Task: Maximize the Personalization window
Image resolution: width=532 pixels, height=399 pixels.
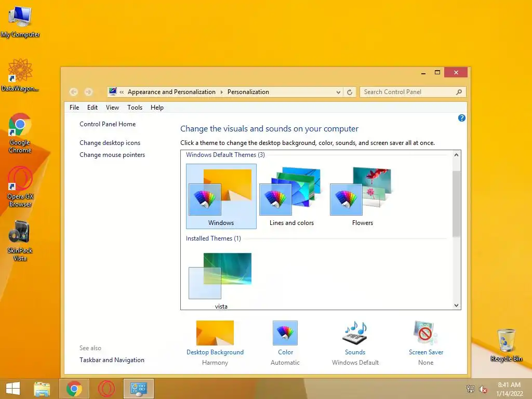Action: click(437, 73)
